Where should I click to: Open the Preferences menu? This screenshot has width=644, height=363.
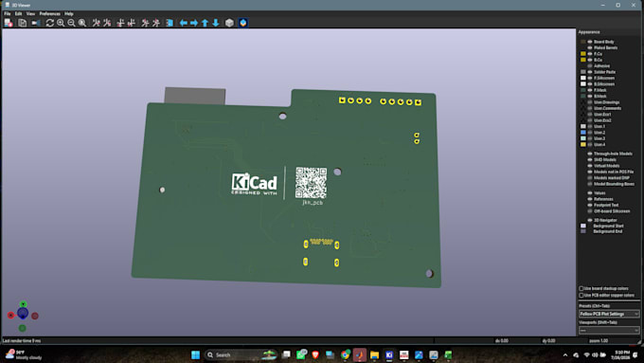pyautogui.click(x=49, y=13)
